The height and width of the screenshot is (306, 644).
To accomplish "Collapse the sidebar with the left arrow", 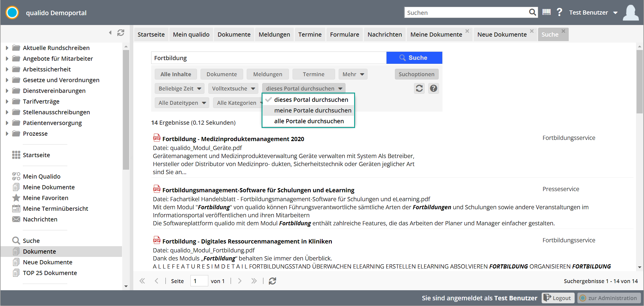I will pyautogui.click(x=110, y=33).
